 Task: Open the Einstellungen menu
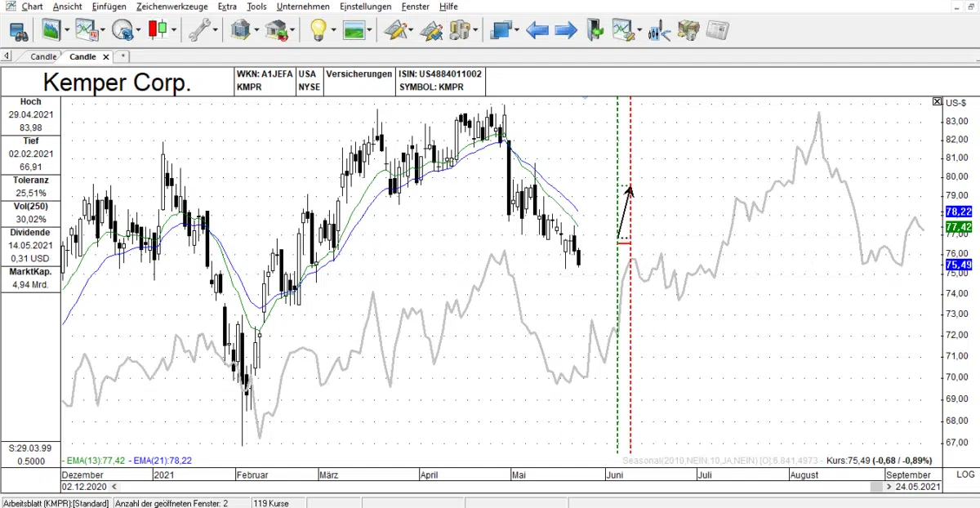(365, 7)
